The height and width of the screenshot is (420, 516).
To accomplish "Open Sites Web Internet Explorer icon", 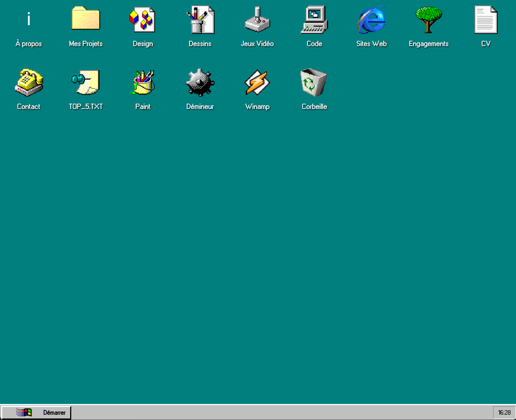I will [x=372, y=20].
